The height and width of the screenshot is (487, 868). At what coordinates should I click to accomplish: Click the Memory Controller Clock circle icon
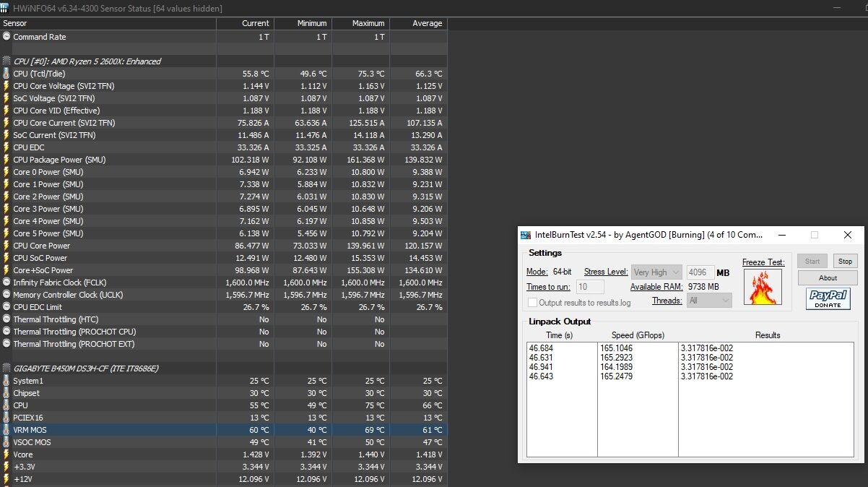[6, 295]
